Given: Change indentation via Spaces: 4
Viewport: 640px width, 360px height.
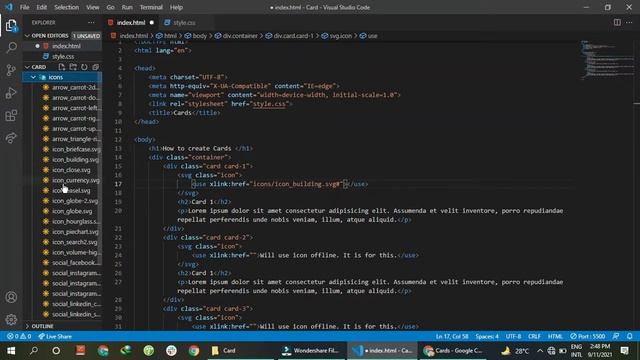Looking at the screenshot, I should click(x=487, y=336).
